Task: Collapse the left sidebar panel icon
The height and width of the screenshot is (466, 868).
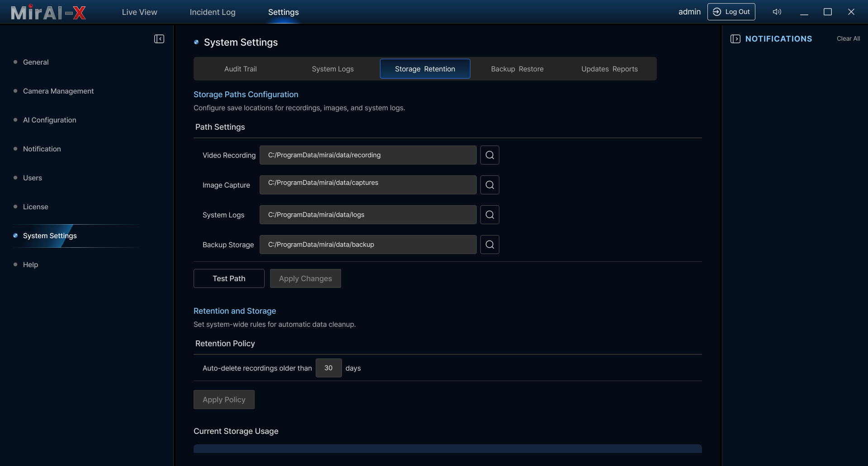Action: [x=159, y=39]
